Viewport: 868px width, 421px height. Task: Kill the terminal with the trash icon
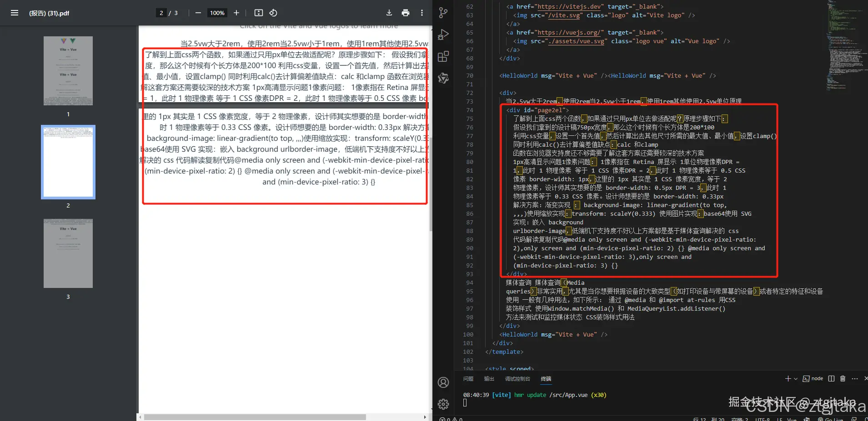coord(843,378)
